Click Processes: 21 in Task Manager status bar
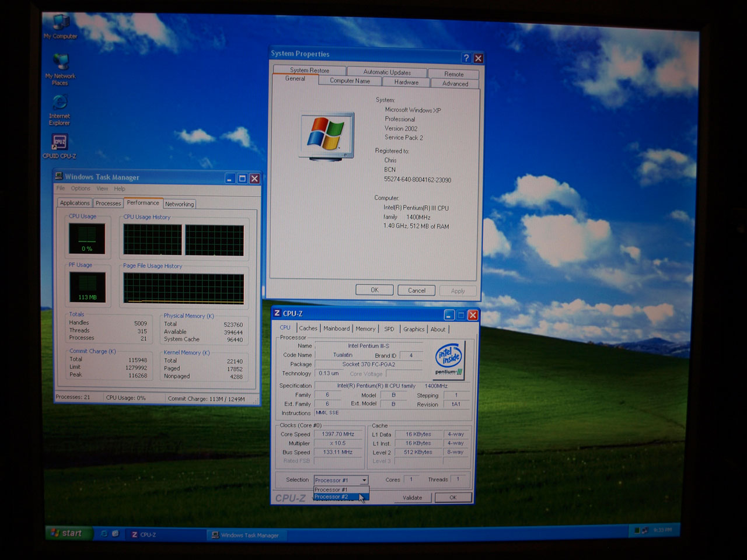This screenshot has height=560, width=747. [x=73, y=397]
